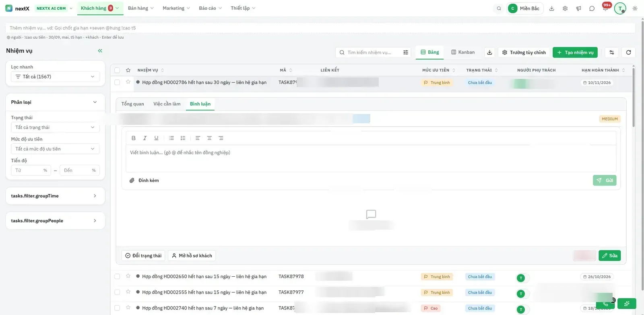Expand tasks.filter.groupTime section

(x=55, y=196)
